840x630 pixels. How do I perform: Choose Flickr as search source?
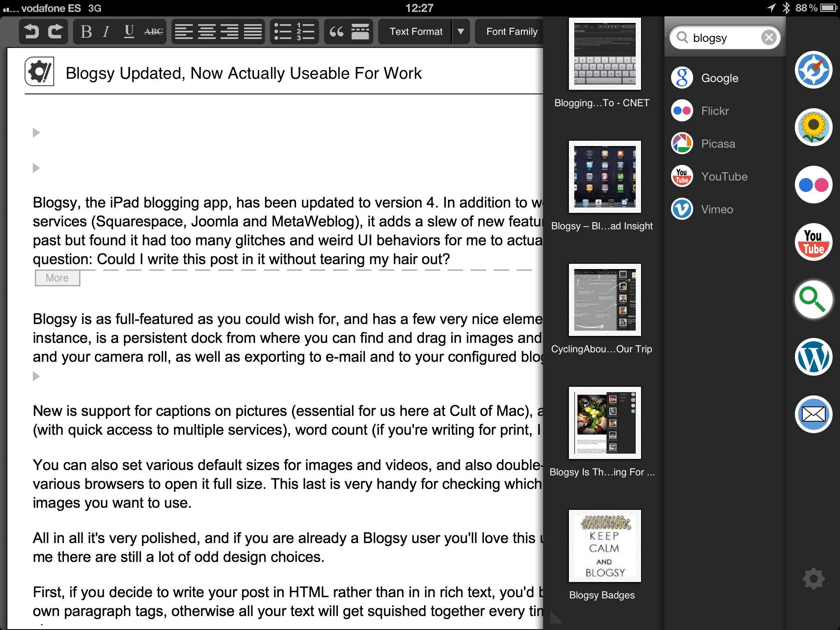(714, 111)
